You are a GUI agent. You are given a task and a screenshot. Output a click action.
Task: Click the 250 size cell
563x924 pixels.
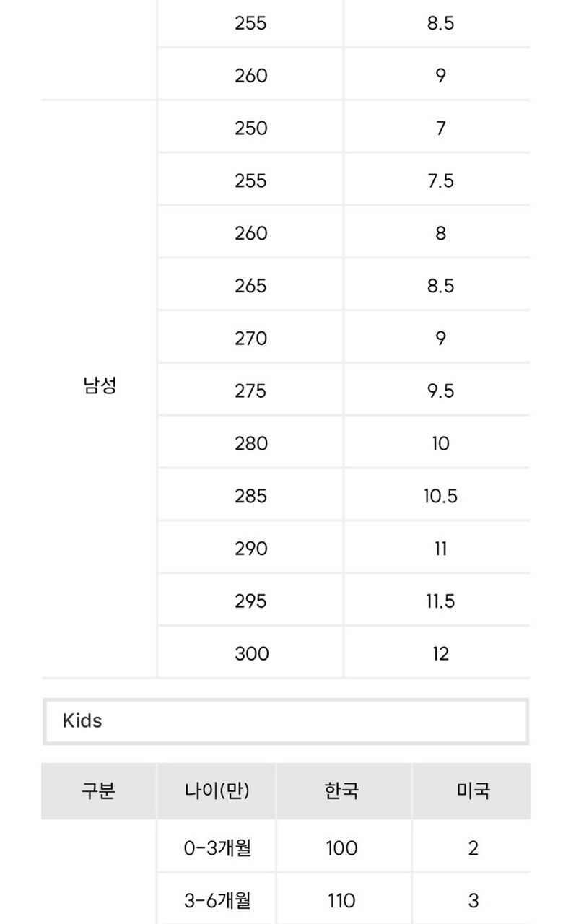tap(250, 128)
